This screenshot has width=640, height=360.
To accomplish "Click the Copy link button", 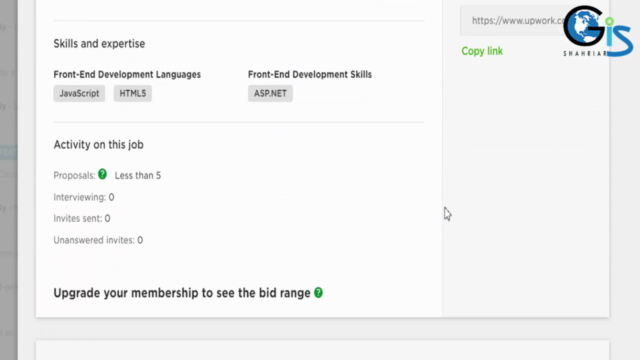I will coord(482,51).
